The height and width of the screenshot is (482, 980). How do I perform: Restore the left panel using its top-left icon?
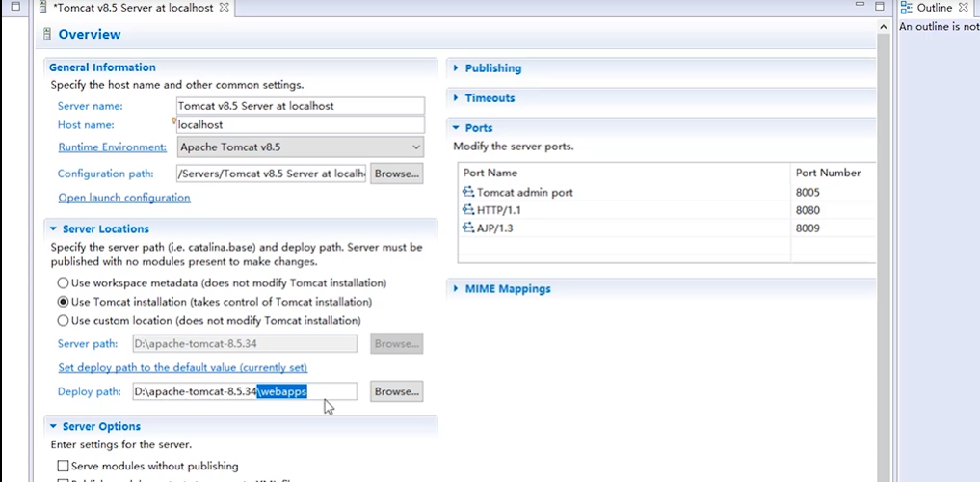(15, 8)
